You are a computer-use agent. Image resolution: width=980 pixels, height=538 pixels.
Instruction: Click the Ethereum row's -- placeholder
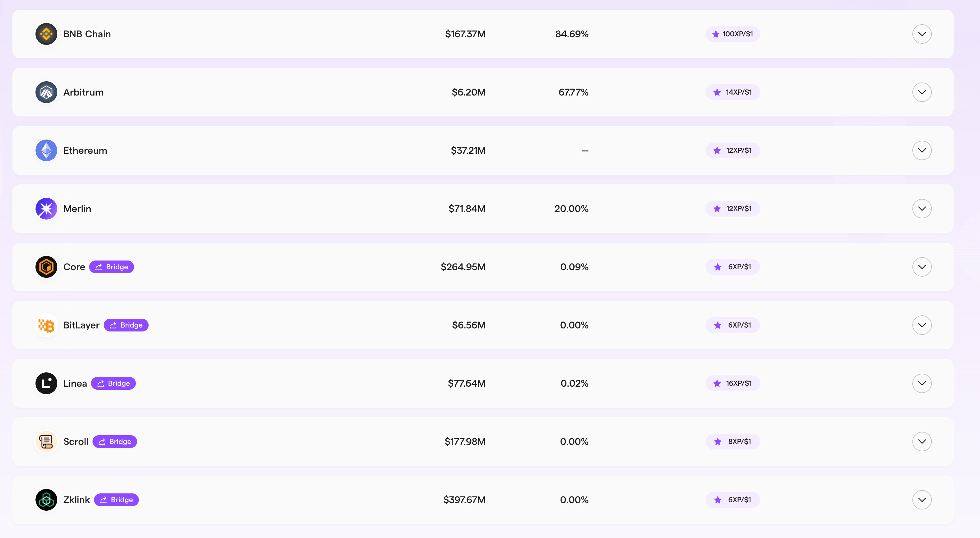click(x=585, y=151)
